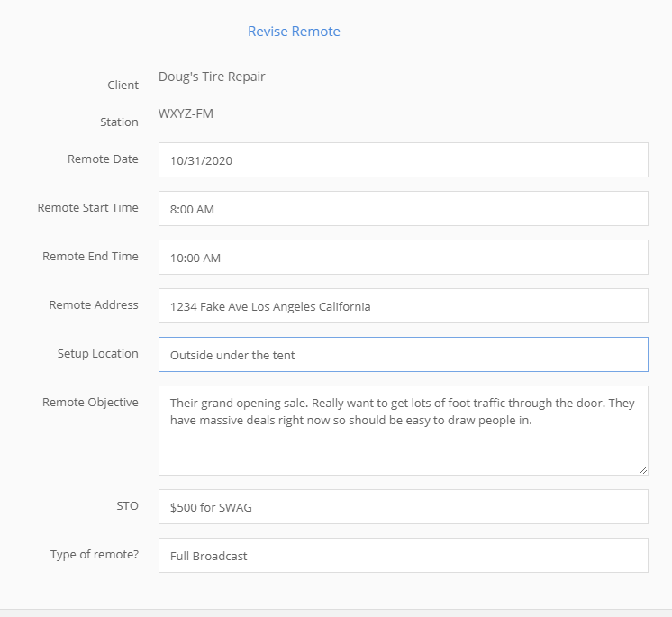Click the Remote Date input field
The width and height of the screenshot is (672, 617).
click(403, 160)
